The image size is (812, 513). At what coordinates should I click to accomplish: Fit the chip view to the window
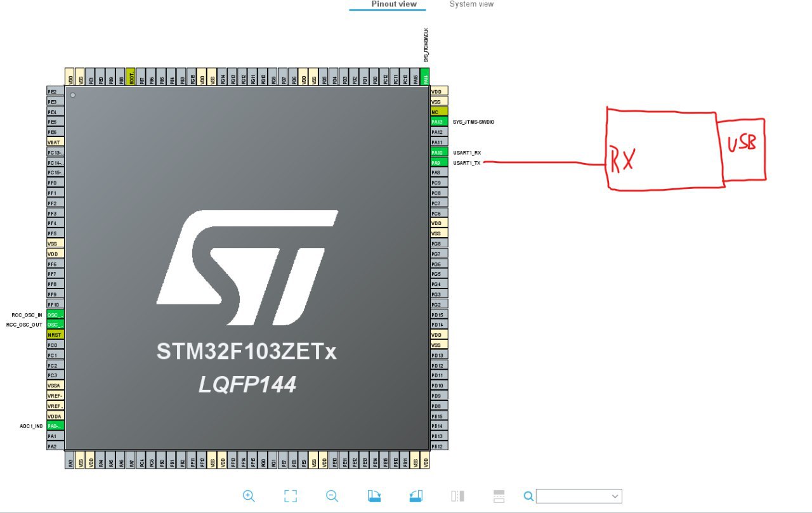291,496
